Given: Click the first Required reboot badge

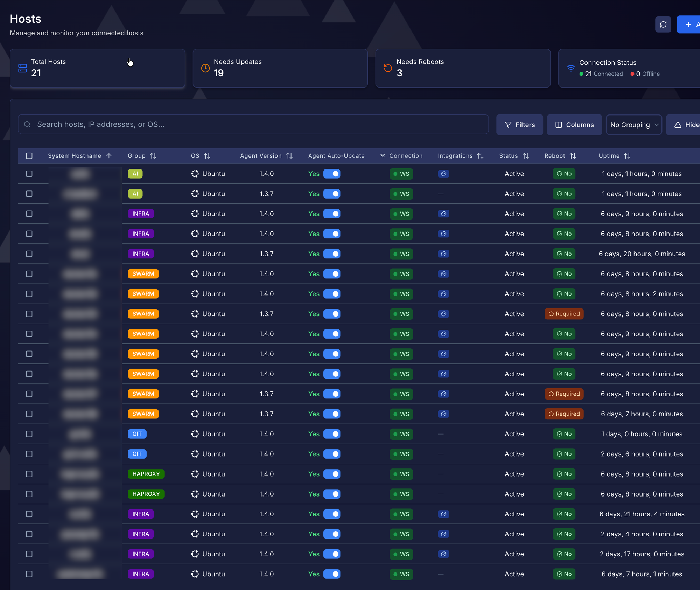Looking at the screenshot, I should tap(564, 314).
